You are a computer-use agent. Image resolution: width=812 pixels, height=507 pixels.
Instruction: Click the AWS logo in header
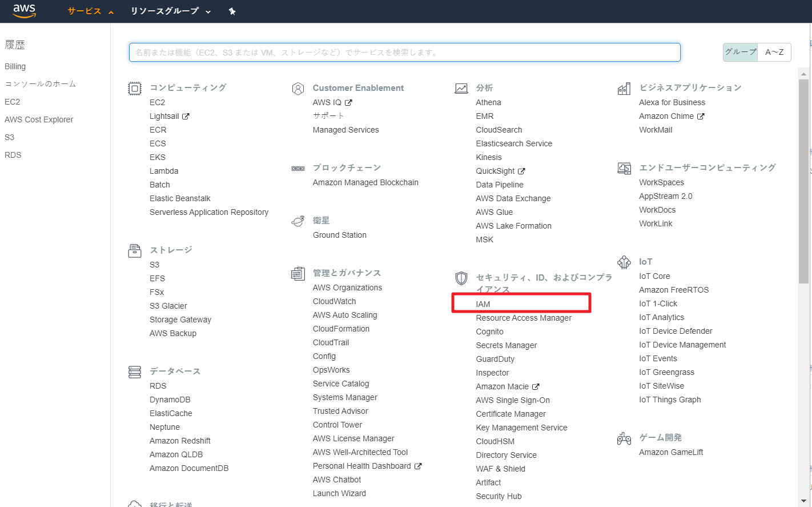(x=24, y=11)
